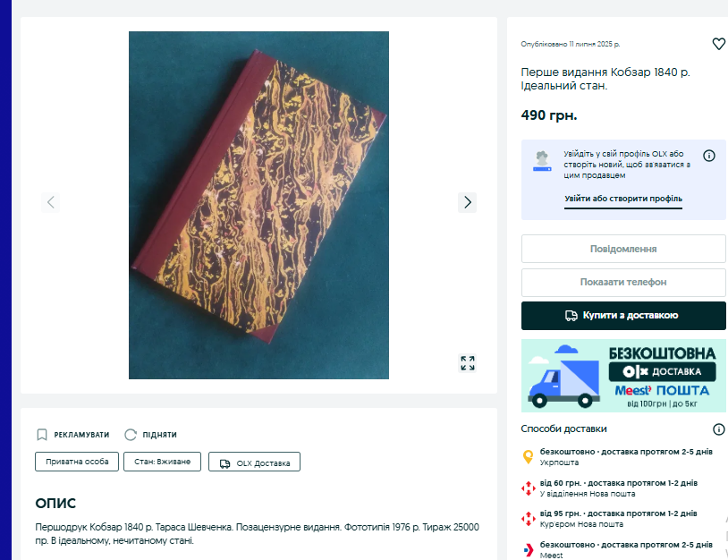Select the OLX Доставка tag

[x=254, y=462]
